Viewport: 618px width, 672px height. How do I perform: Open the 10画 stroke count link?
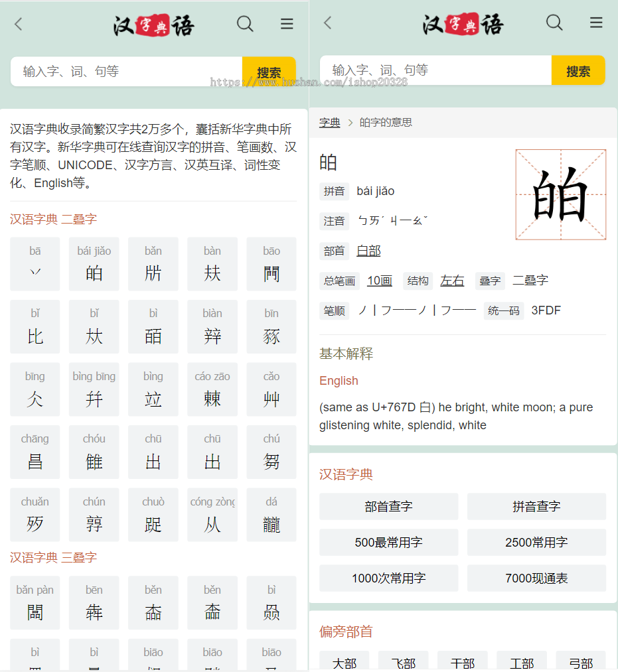[380, 281]
